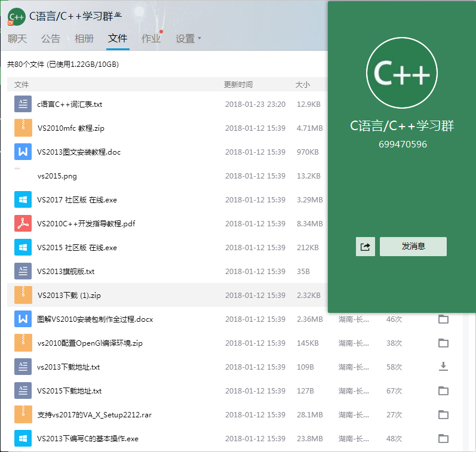
Task: Click the header group title C语言/C++学习群
Action: (71, 16)
